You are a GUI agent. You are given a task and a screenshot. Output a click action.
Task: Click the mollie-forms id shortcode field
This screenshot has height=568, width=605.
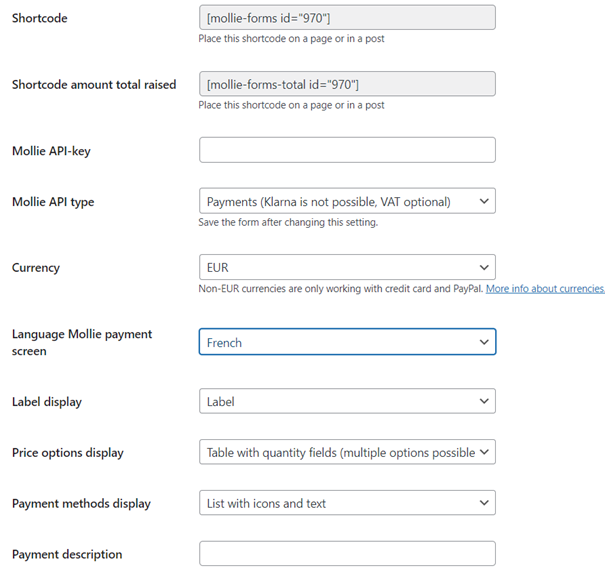click(x=347, y=19)
